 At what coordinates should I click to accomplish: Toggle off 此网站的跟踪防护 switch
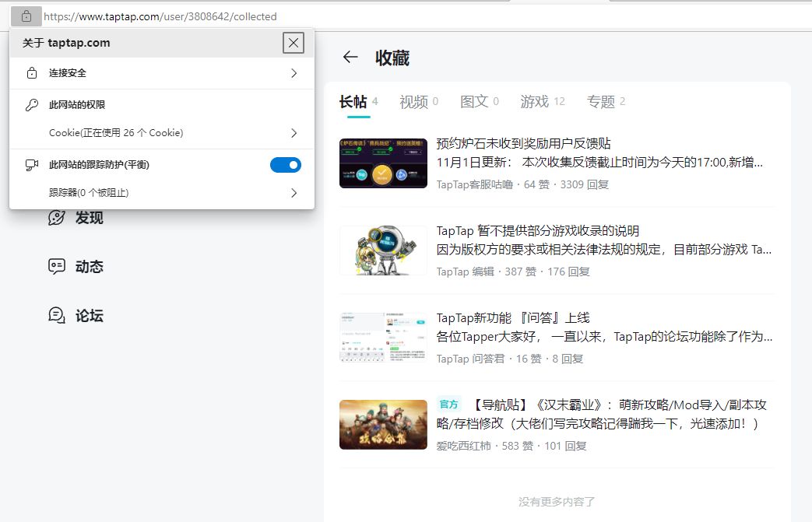[286, 165]
